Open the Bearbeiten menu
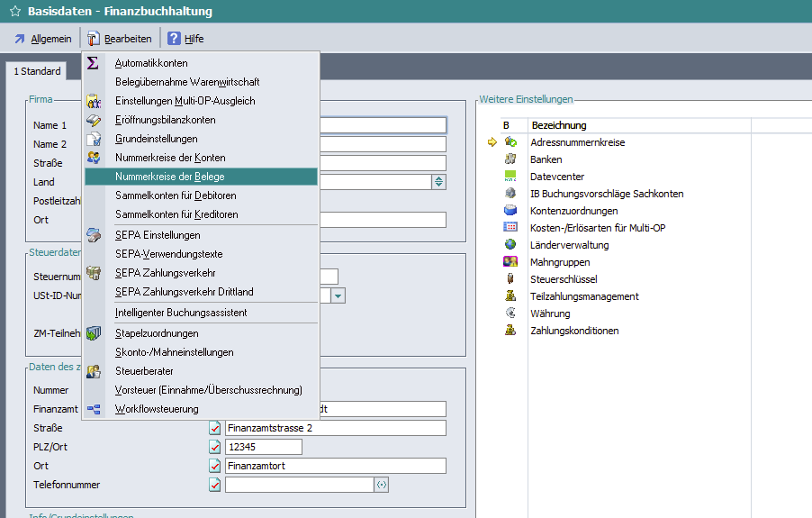This screenshot has width=812, height=518. 119,39
